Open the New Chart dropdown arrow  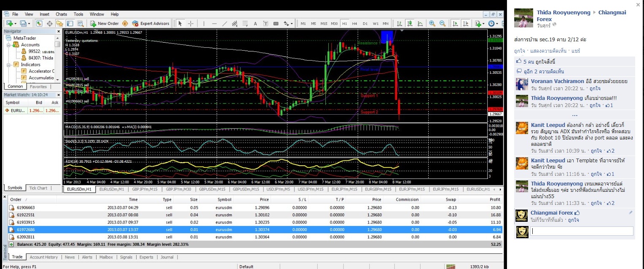[16, 24]
